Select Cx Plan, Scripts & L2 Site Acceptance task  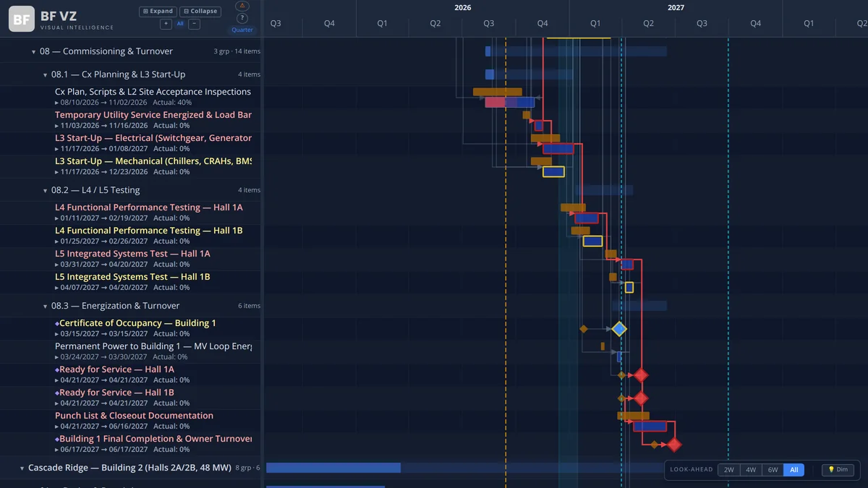point(153,92)
